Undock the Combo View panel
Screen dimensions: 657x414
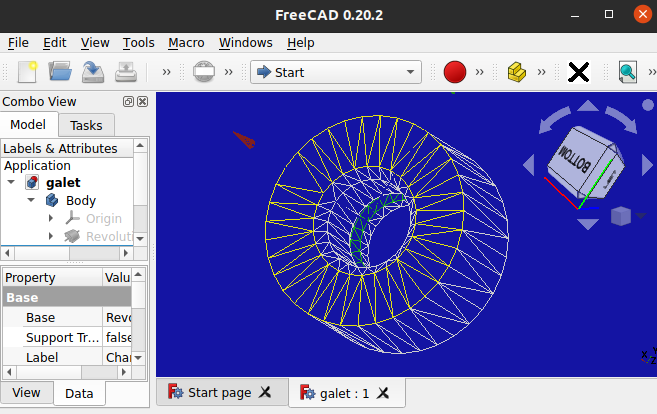[128, 101]
